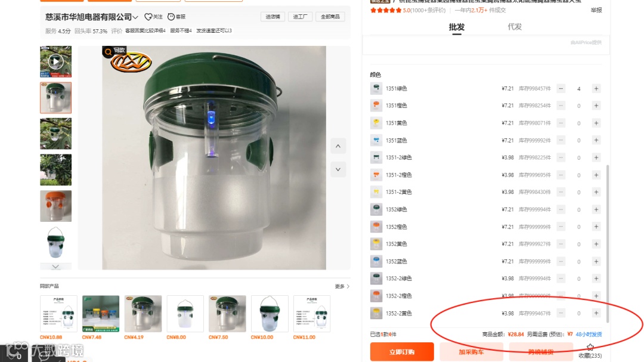Screen dimensions: 644x362
Task: Click the favorites star icon
Action: [x=590, y=347]
